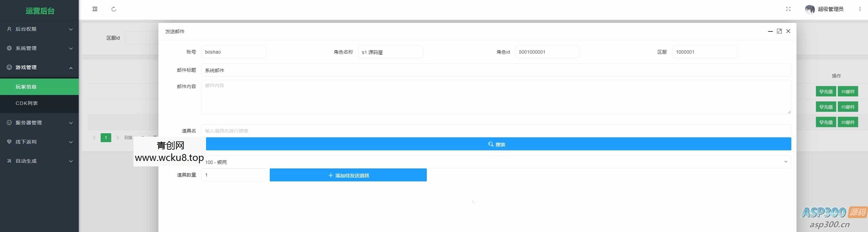Click the 自动生成 icon
868x232 pixels.
point(9,161)
